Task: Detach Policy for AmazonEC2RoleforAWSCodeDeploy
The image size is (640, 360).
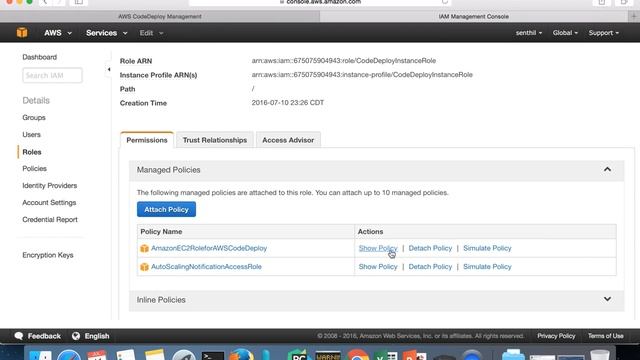Action: (430, 248)
